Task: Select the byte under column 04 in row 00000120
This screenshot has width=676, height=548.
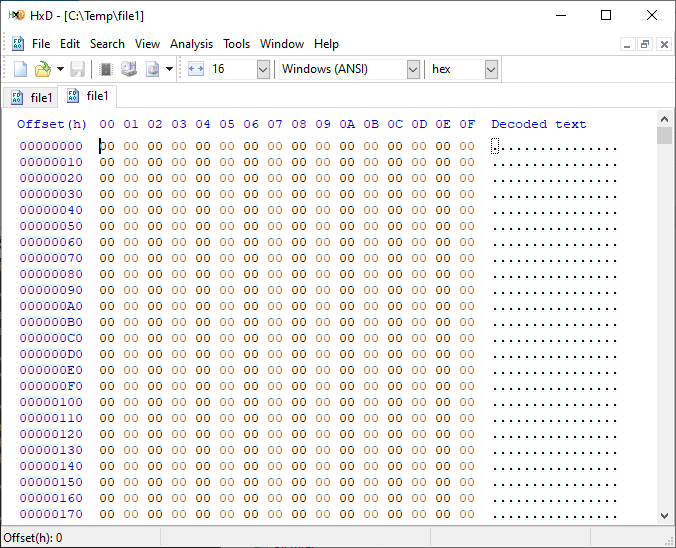Action: point(203,434)
